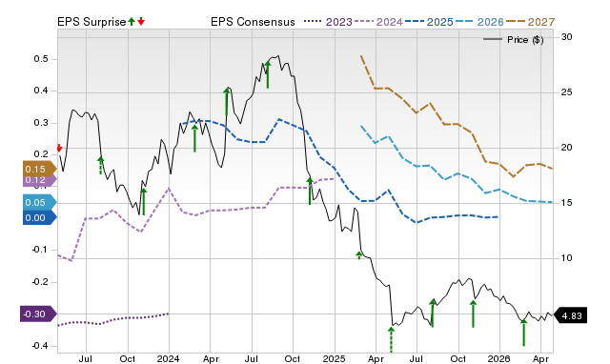This screenshot has height=364, width=610.
Task: Click the "EPS Surprise" legend title
Action: click(91, 22)
